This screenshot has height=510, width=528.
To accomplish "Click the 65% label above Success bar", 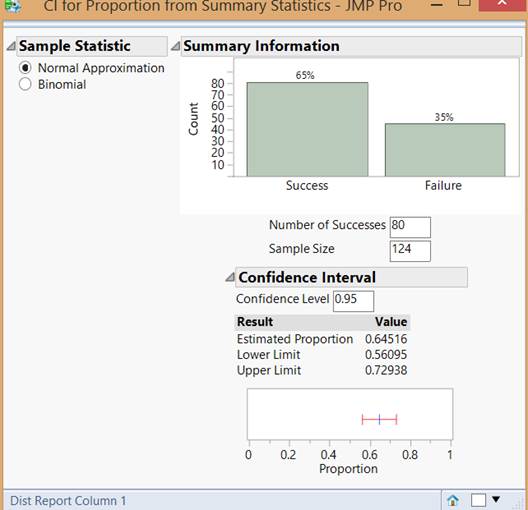I will [305, 75].
